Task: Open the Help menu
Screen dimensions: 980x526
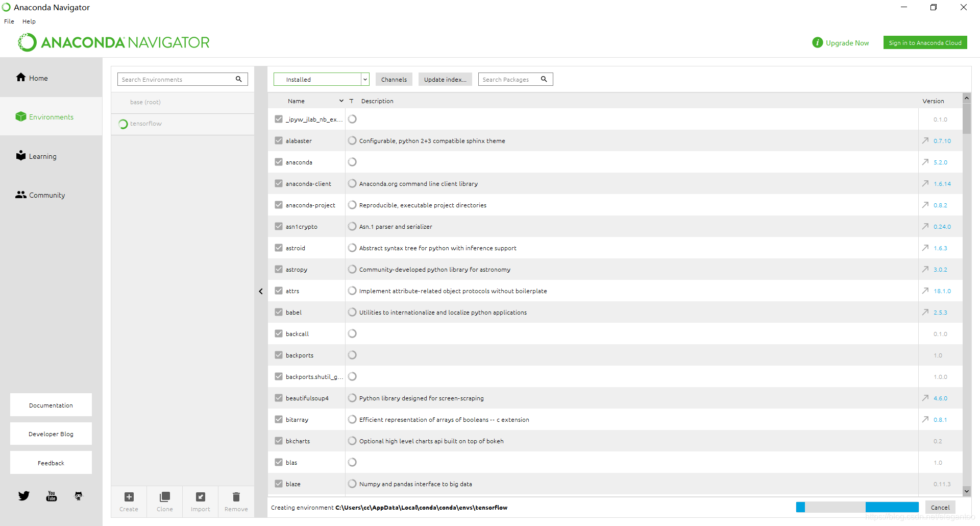Action: point(29,21)
